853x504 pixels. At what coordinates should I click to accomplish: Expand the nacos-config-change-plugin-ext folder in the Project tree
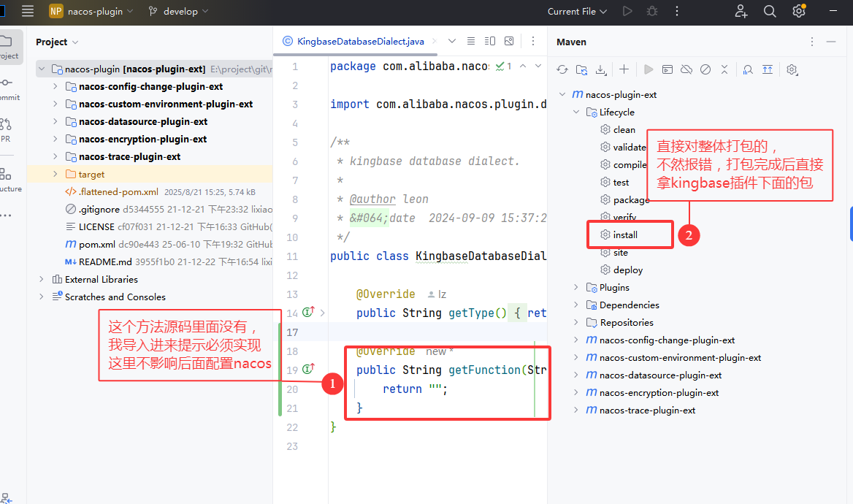pos(55,86)
